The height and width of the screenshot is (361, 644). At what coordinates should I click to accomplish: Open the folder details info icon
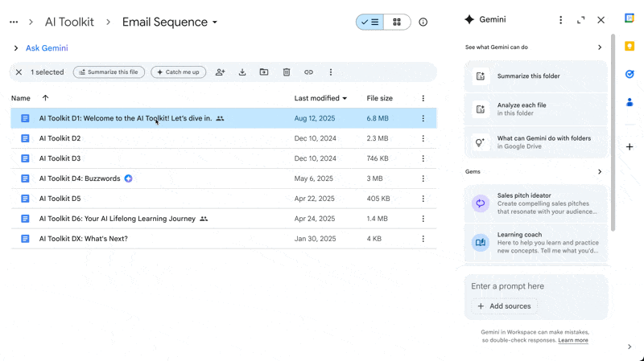[x=423, y=23]
